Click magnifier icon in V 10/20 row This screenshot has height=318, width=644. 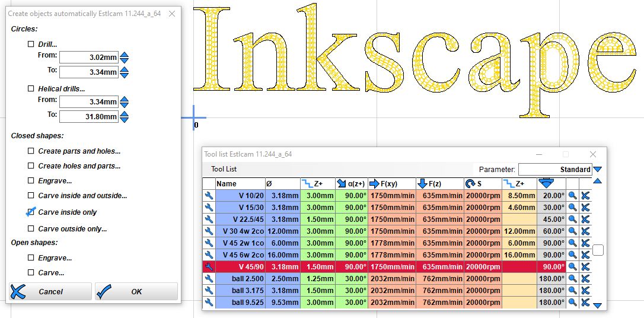(572, 196)
